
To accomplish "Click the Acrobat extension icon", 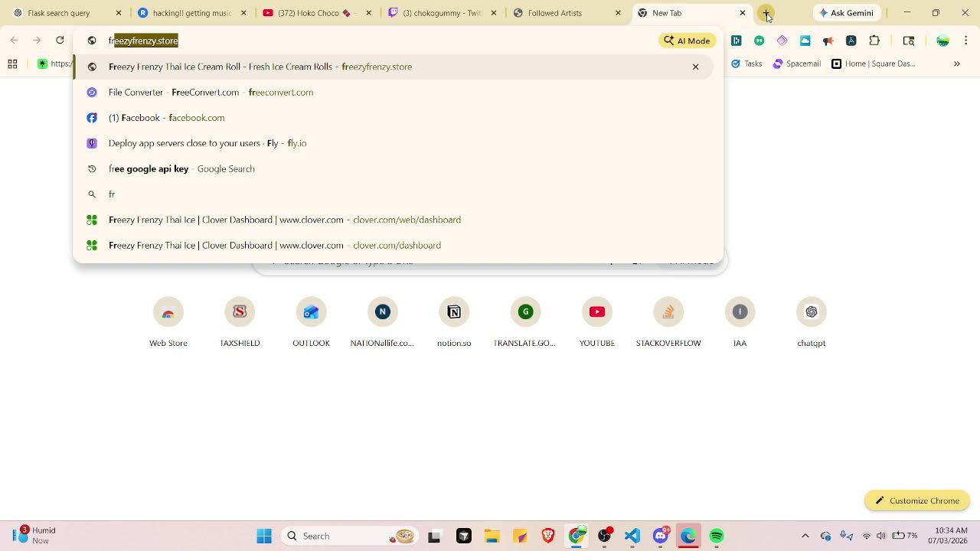I will click(851, 41).
